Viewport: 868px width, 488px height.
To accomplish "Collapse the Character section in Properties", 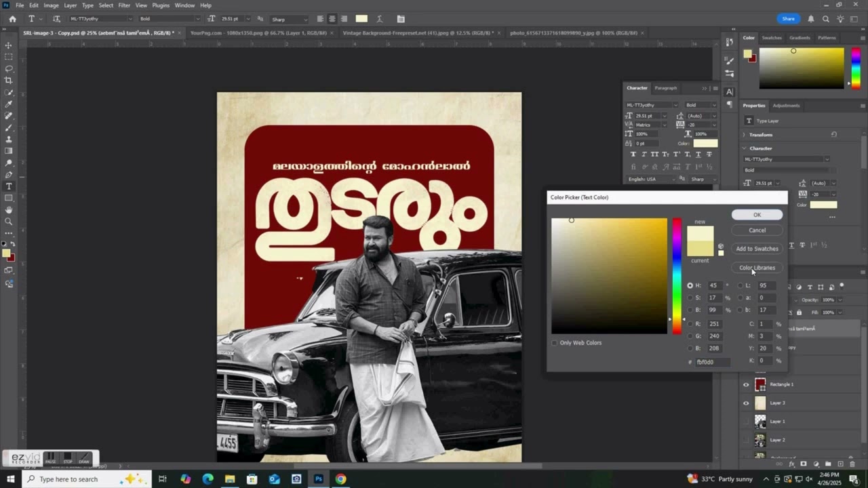I will [x=745, y=148].
